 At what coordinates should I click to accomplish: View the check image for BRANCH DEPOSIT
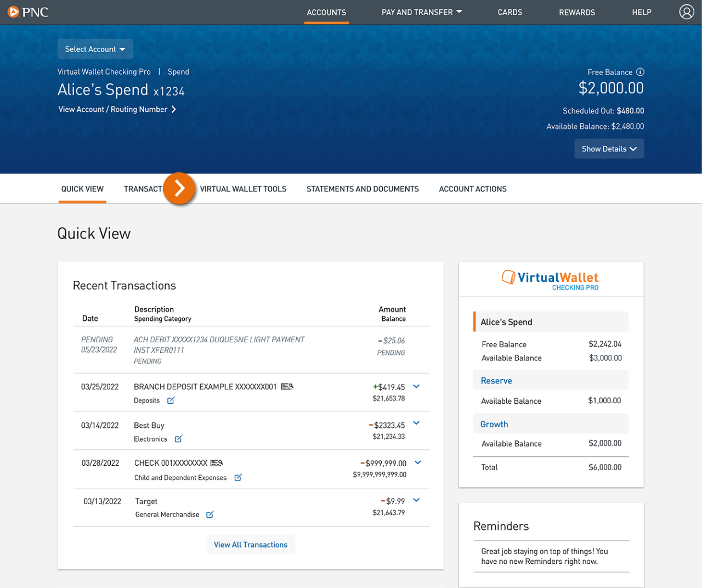(x=286, y=386)
